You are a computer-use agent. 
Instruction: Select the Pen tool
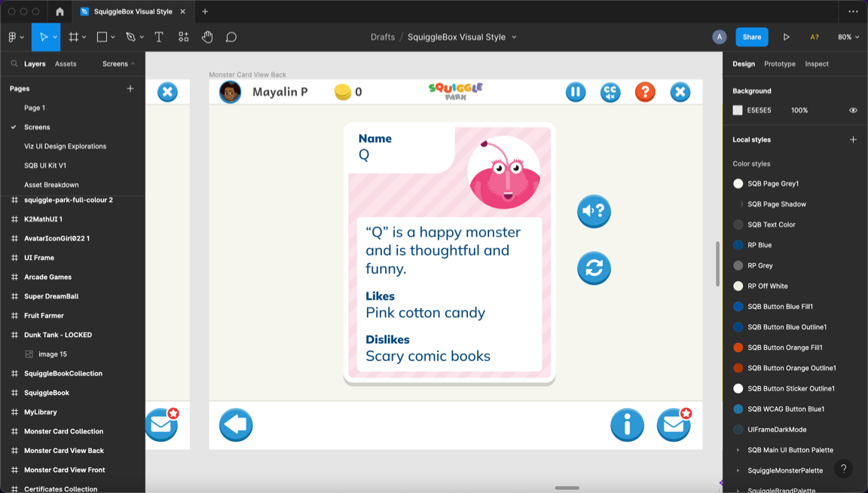coord(130,37)
